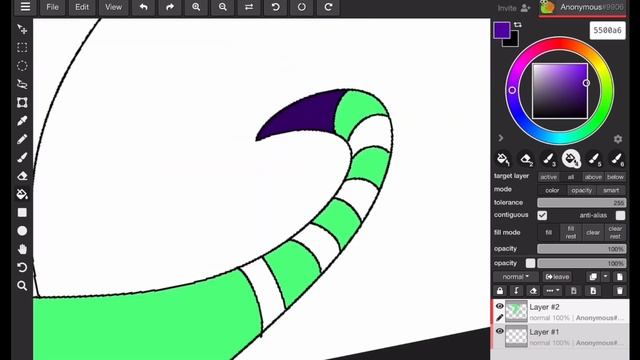Swap primary and secondary colors

pyautogui.click(x=518, y=25)
